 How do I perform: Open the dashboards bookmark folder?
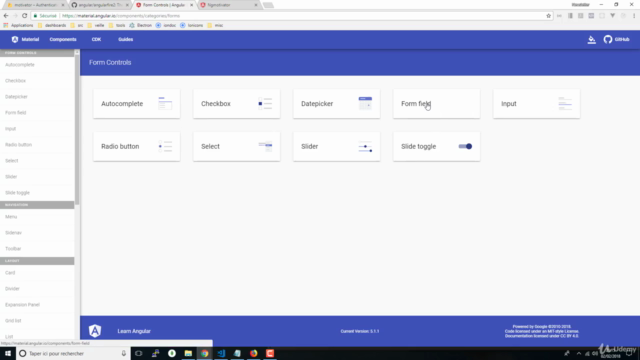(52, 25)
